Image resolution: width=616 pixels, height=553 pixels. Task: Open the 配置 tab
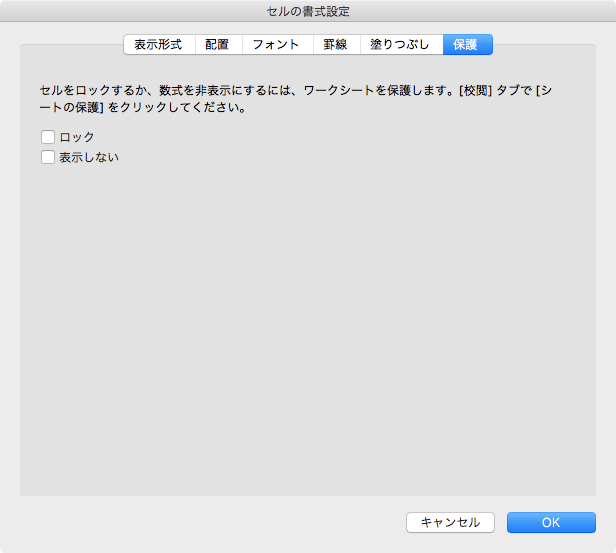[x=218, y=44]
